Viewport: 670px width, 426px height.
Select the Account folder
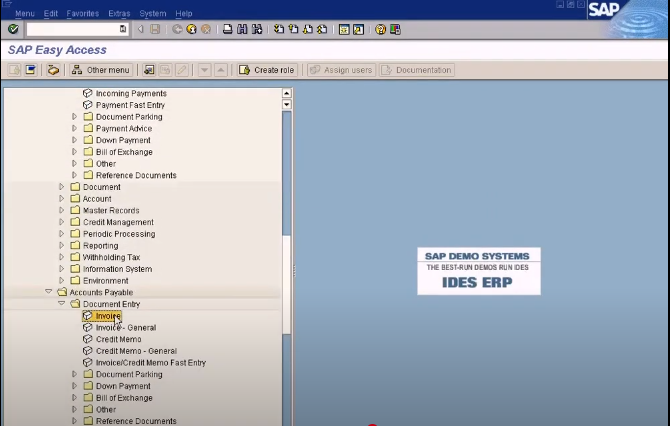click(97, 199)
